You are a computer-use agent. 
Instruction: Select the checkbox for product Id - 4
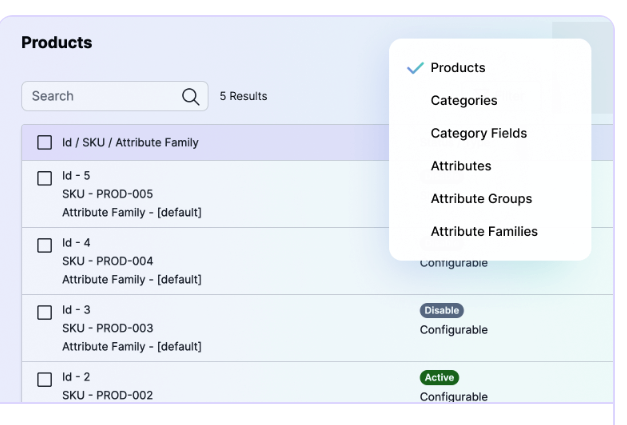tap(44, 245)
